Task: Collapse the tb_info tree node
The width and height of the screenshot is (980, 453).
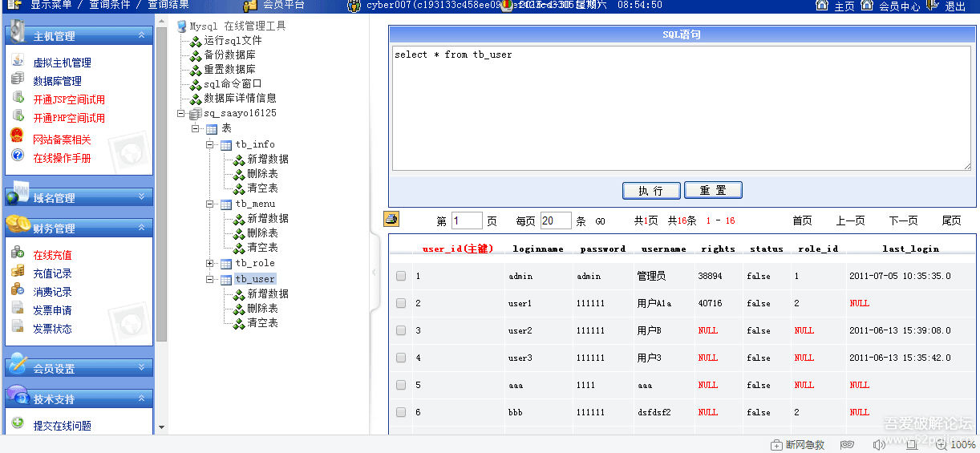Action: (210, 144)
